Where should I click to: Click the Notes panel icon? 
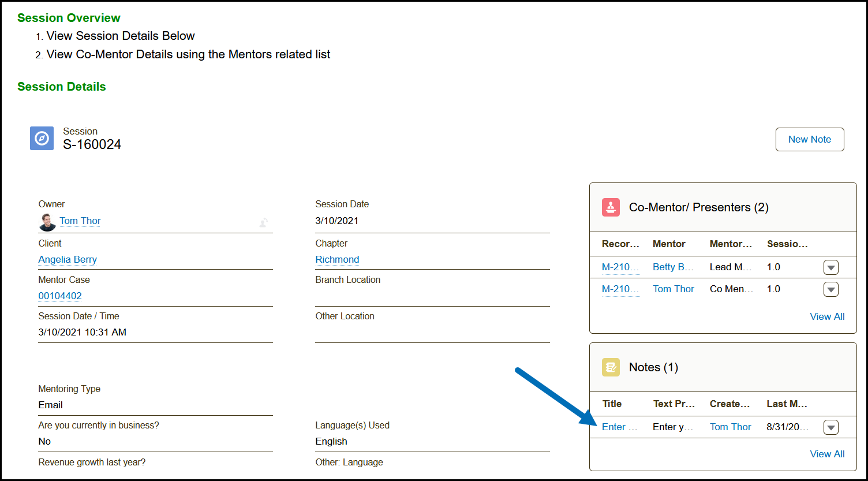(x=611, y=367)
